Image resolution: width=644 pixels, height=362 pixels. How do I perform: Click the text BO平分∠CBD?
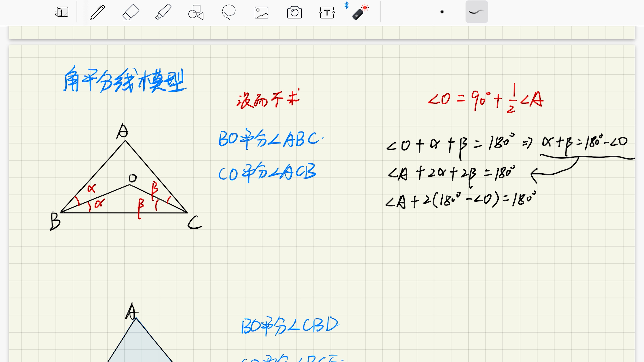click(x=290, y=325)
